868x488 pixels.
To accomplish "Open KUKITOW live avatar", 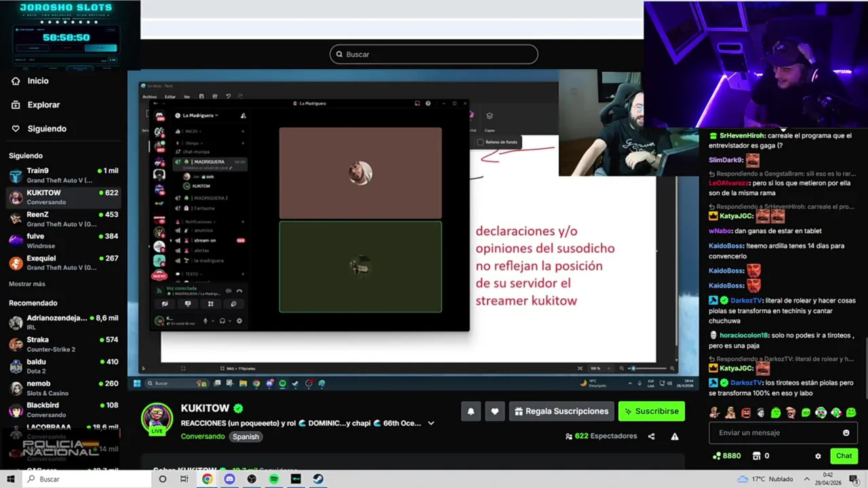I will tap(157, 418).
